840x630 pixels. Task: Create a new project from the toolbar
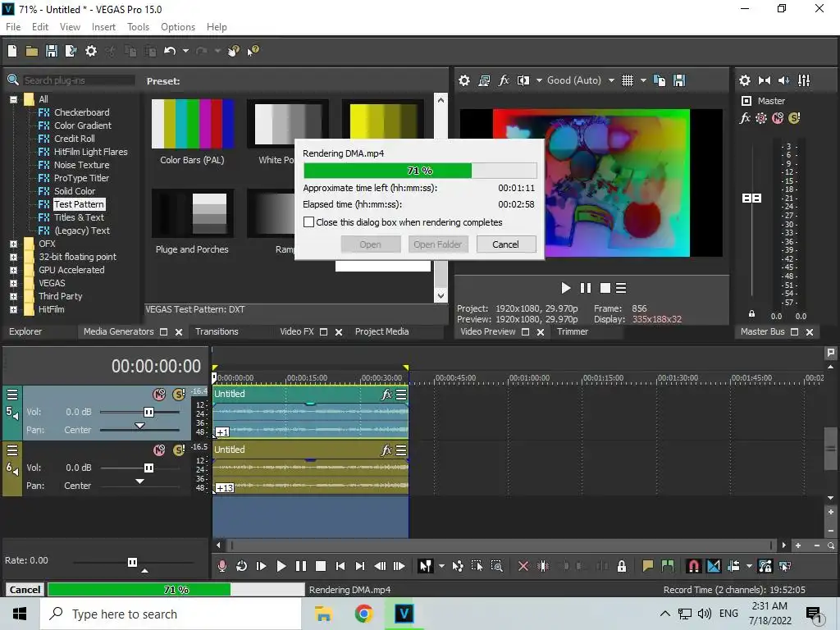tap(12, 51)
